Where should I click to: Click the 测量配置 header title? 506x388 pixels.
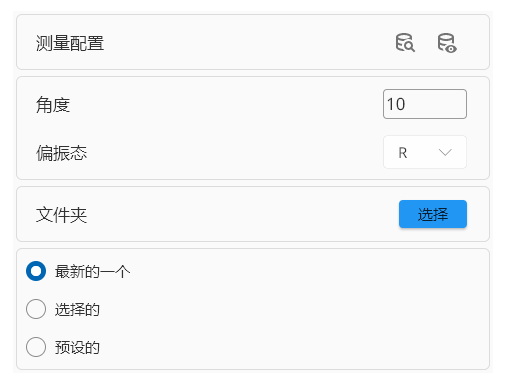click(x=70, y=43)
